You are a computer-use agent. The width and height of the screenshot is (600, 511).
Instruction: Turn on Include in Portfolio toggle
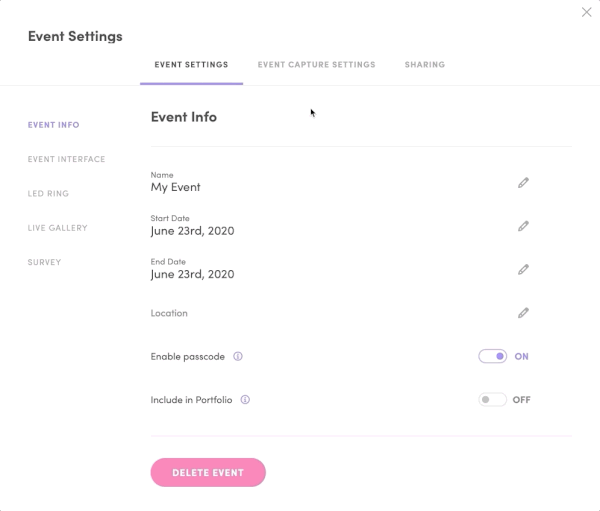tap(492, 400)
